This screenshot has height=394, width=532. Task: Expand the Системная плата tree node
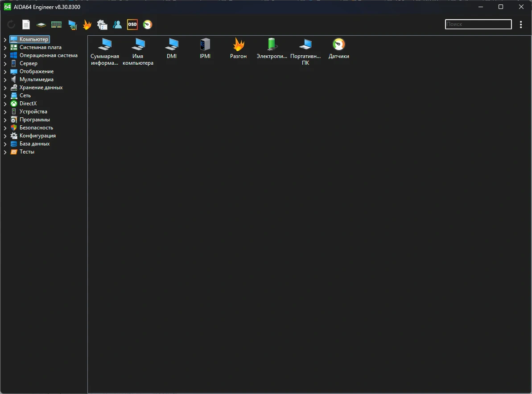pyautogui.click(x=5, y=47)
